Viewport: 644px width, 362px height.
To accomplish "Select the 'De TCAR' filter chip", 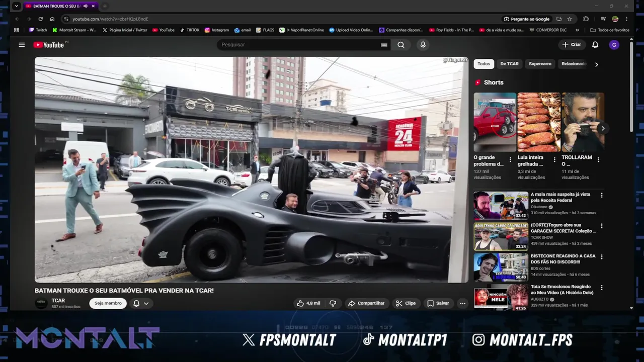I will point(509,64).
